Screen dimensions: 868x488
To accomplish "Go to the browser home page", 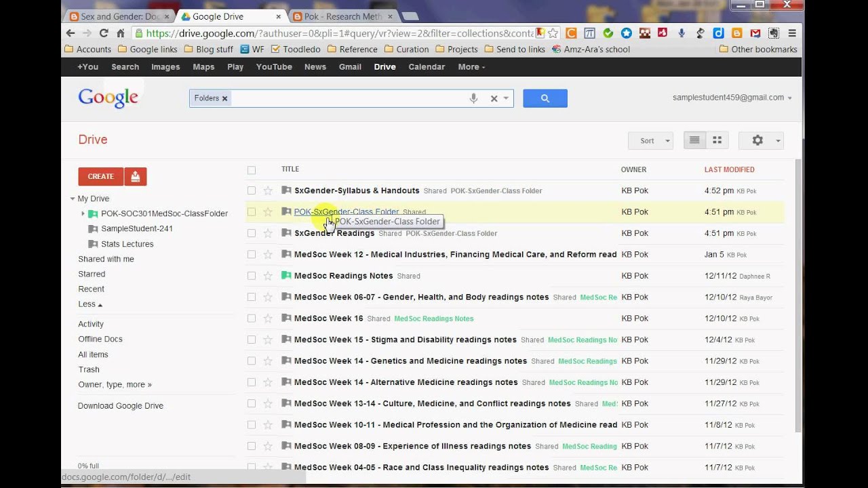I will (121, 33).
